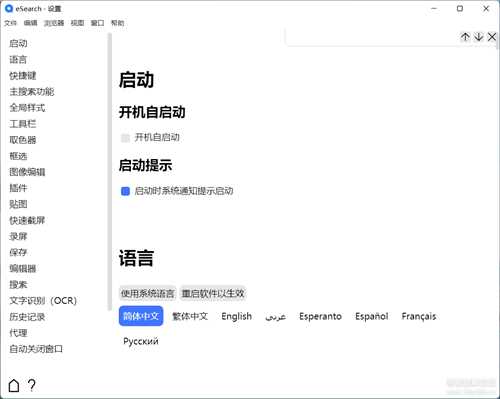Open the 文件 menu
This screenshot has width=500, height=399.
pyautogui.click(x=10, y=23)
